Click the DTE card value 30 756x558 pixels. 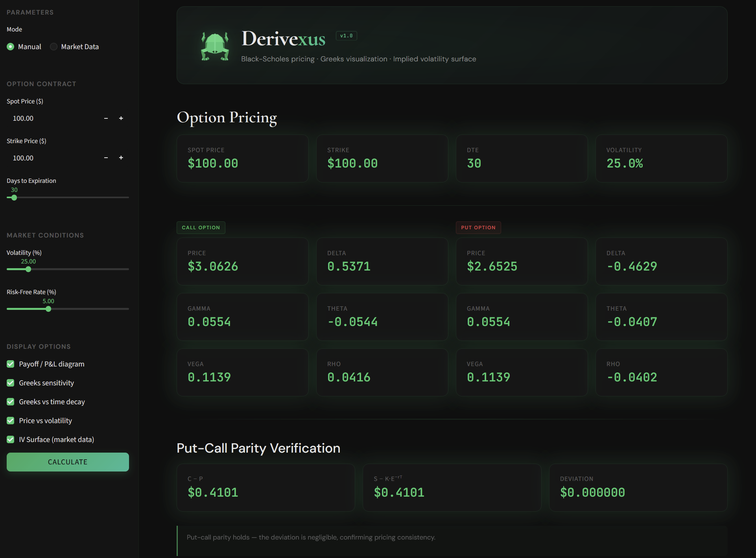[474, 163]
